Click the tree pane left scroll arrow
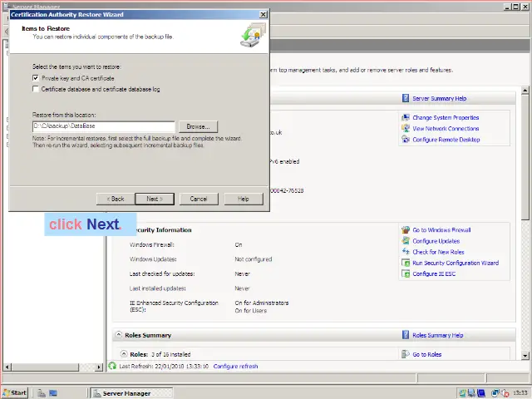 point(7,367)
